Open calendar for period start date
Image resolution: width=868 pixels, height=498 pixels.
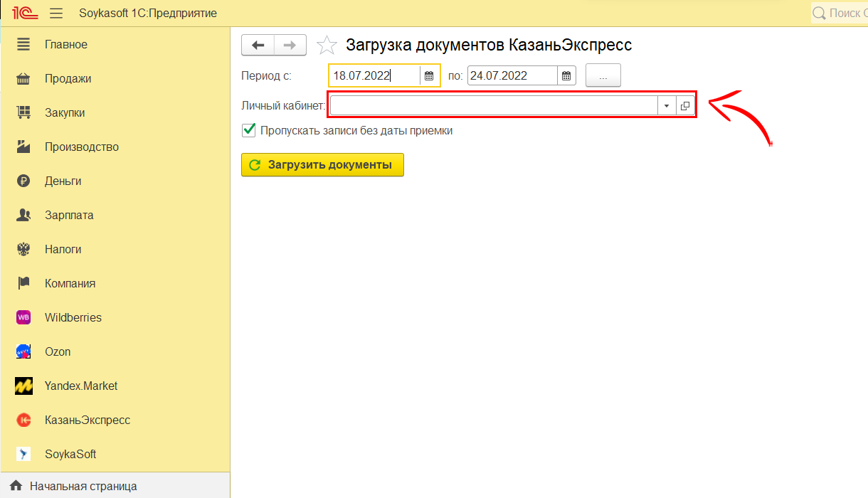click(x=429, y=75)
